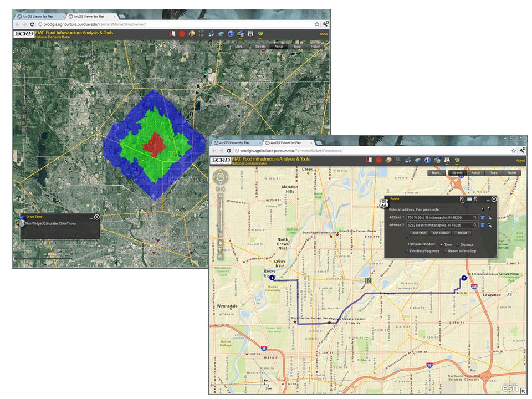Switch to Streets basemap in front window
The image size is (532, 399).
point(457,173)
